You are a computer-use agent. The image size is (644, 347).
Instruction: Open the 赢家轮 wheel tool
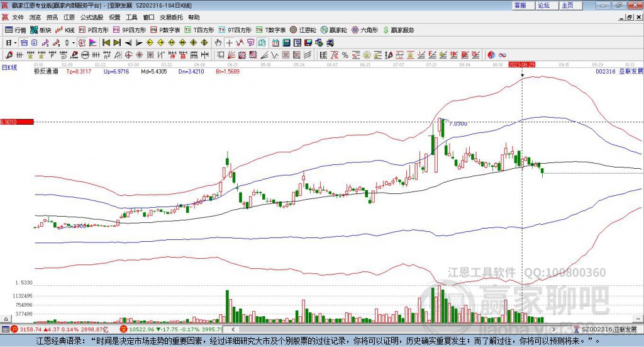click(x=334, y=30)
